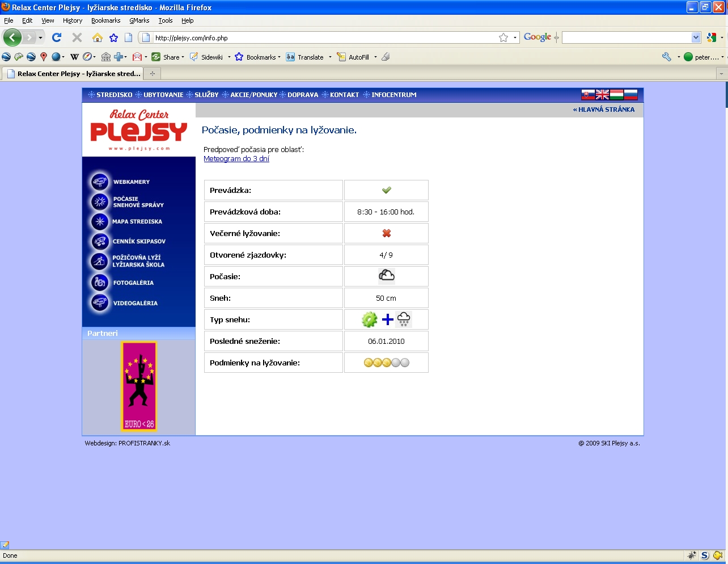Click the Skype icon in status bar

click(x=705, y=555)
